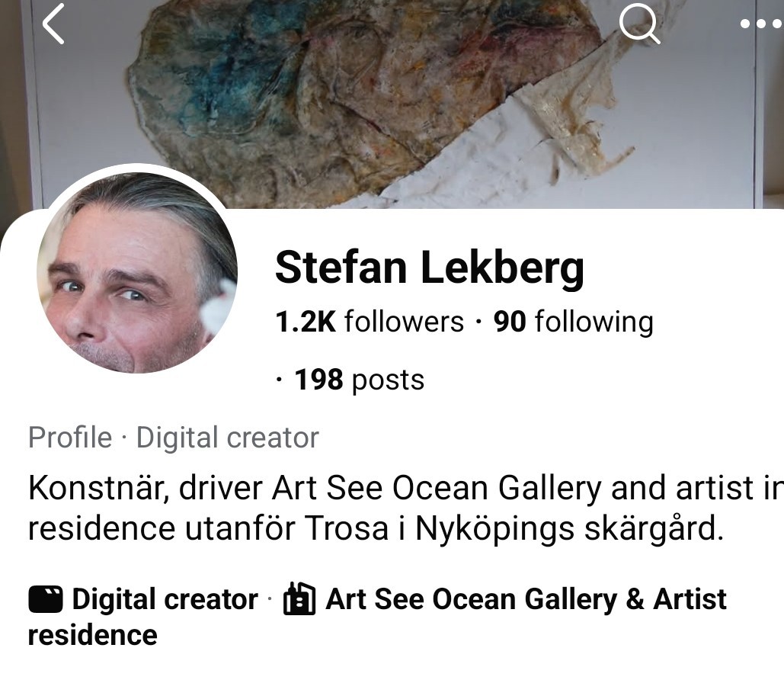The width and height of the screenshot is (784, 680).
Task: Tap the Stefan Lekberg profile name
Action: [430, 267]
